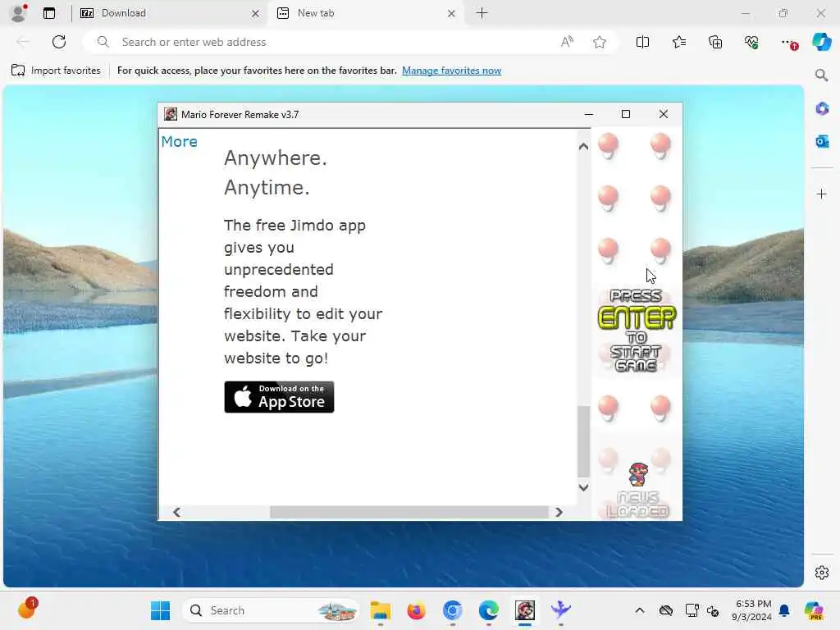This screenshot has width=840, height=630.
Task: Open Copilot preview in taskbar corner
Action: (x=815, y=610)
